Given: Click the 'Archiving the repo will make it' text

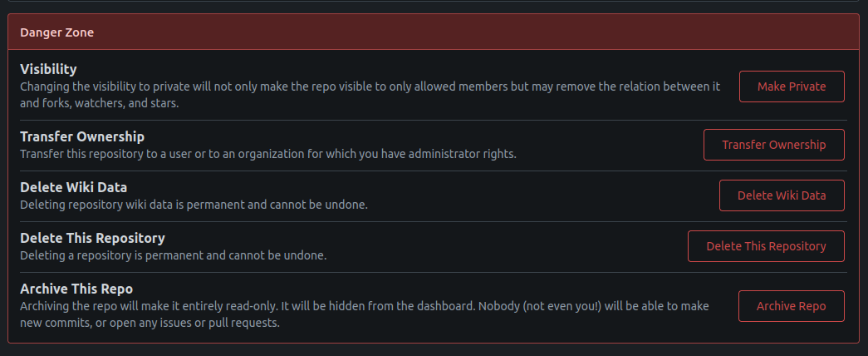Looking at the screenshot, I should 108,306.
